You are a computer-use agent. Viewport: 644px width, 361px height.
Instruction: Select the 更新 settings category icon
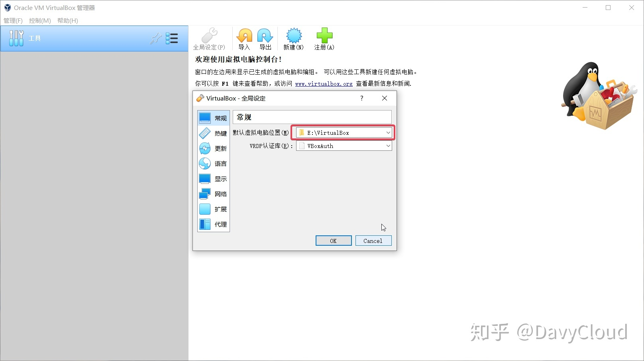click(205, 148)
